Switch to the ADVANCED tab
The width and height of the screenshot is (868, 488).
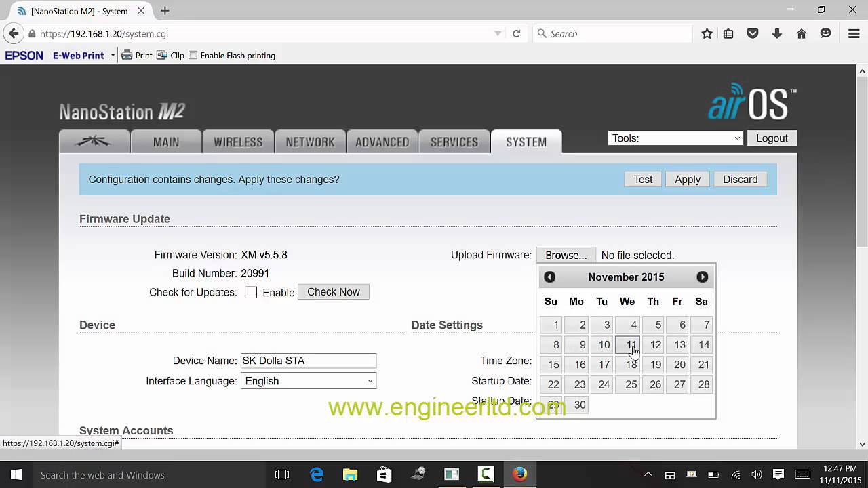click(x=382, y=142)
